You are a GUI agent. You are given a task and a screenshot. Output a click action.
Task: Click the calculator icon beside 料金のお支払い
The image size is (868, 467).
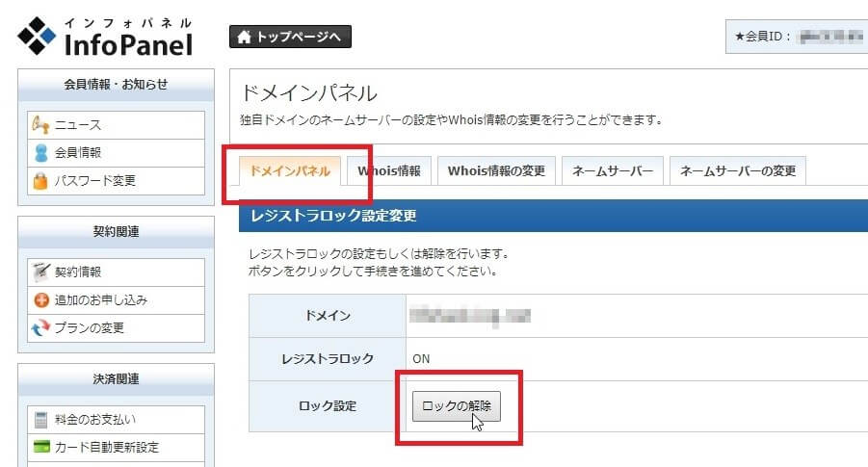(x=40, y=419)
